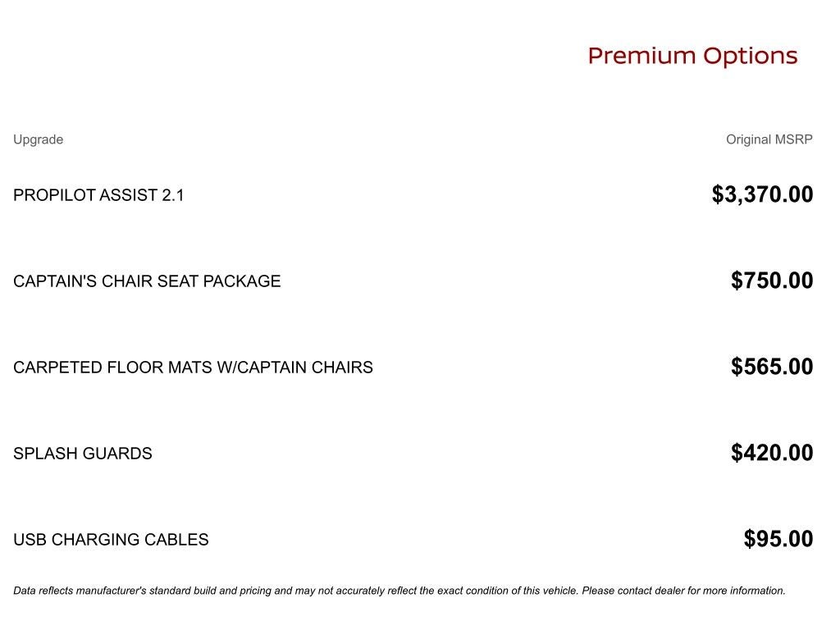Select the SPLASH GUARDS upgrade item
This screenshot has height=630, width=840.
coord(83,454)
